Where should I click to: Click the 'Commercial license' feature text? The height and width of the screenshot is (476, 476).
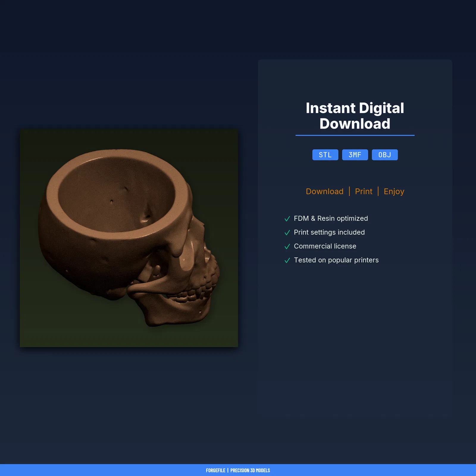click(x=325, y=246)
